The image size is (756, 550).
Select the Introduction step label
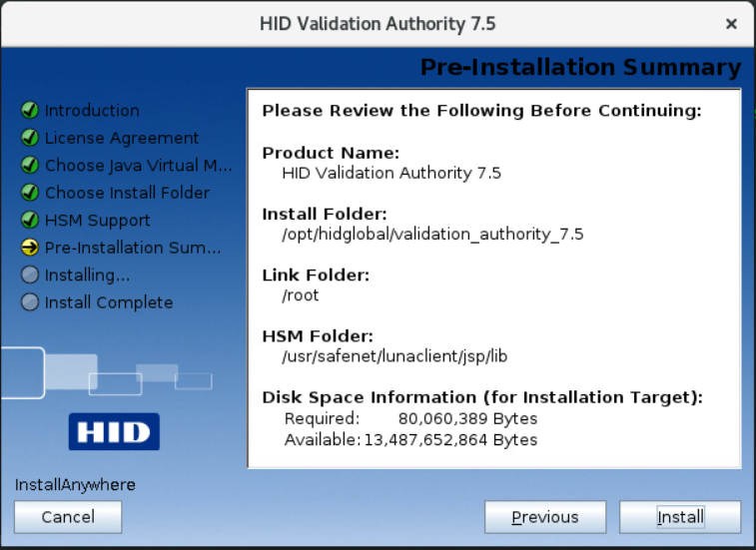92,111
